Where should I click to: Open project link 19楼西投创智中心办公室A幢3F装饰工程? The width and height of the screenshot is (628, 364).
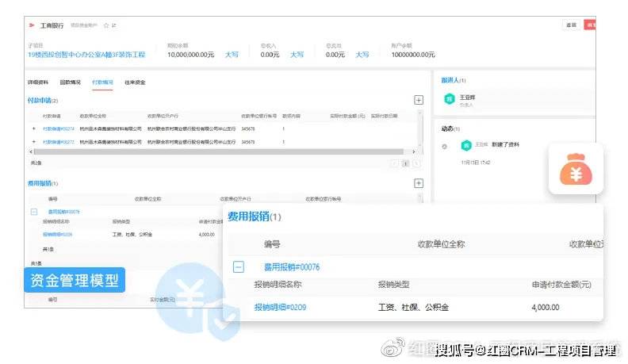pyautogui.click(x=86, y=55)
